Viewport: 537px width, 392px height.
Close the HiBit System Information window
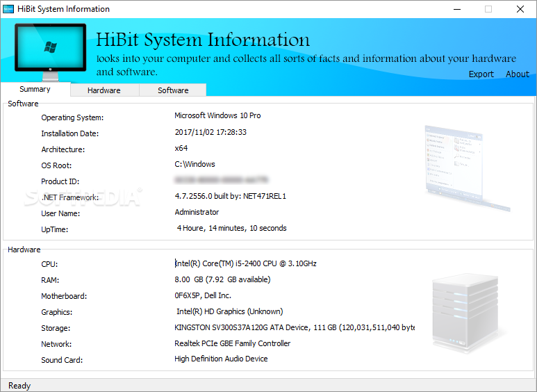pyautogui.click(x=520, y=9)
